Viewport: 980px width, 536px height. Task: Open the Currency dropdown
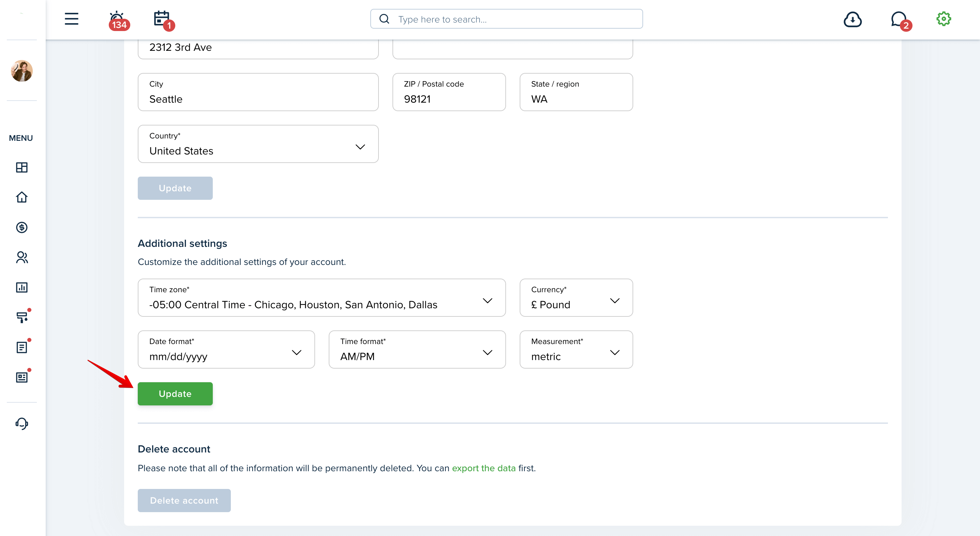click(576, 297)
